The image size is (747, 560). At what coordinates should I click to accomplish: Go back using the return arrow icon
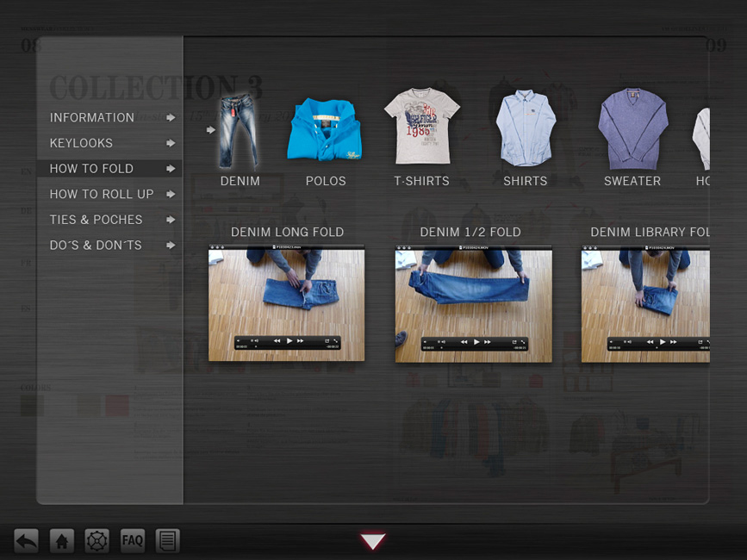pos(26,541)
